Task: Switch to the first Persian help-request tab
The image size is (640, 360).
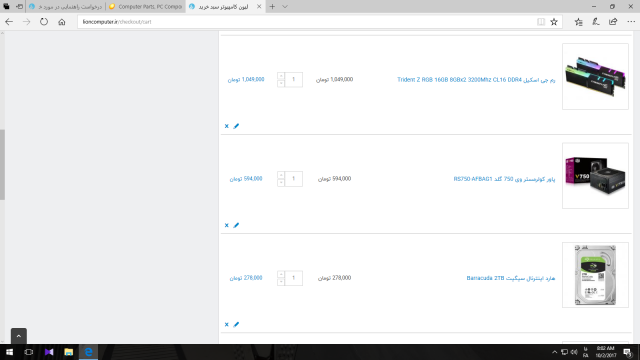Action: pyautogui.click(x=66, y=7)
